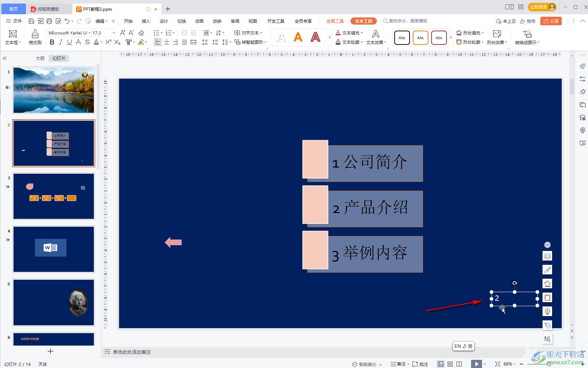Screen dimensions: 588x368
Task: Select the Format Painter (格式刷) tool
Action: (x=35, y=37)
